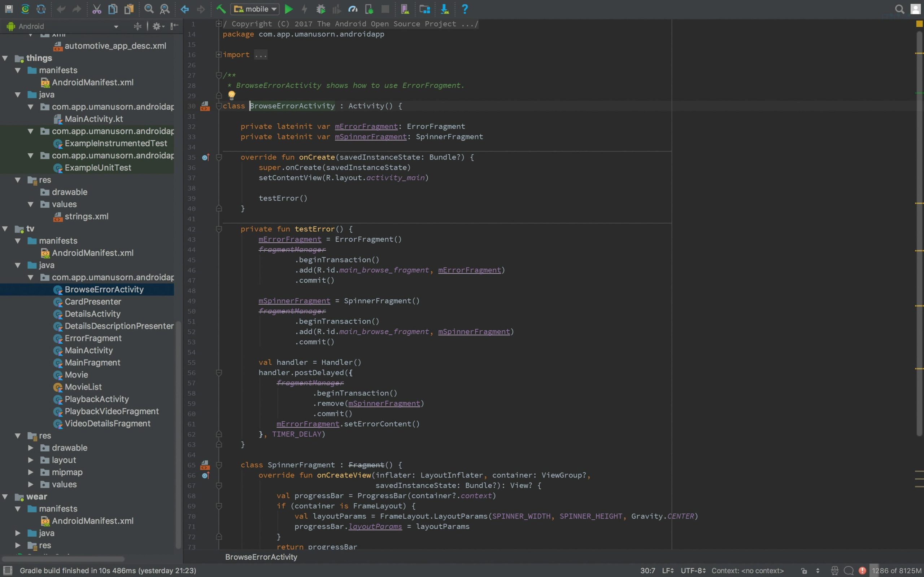
Task: Click the memory indicator 1286 of 8125M
Action: [897, 571]
